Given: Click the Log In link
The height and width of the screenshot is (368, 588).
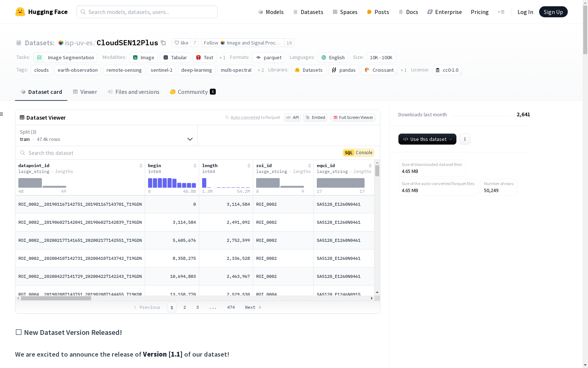Looking at the screenshot, I should click(x=525, y=12).
